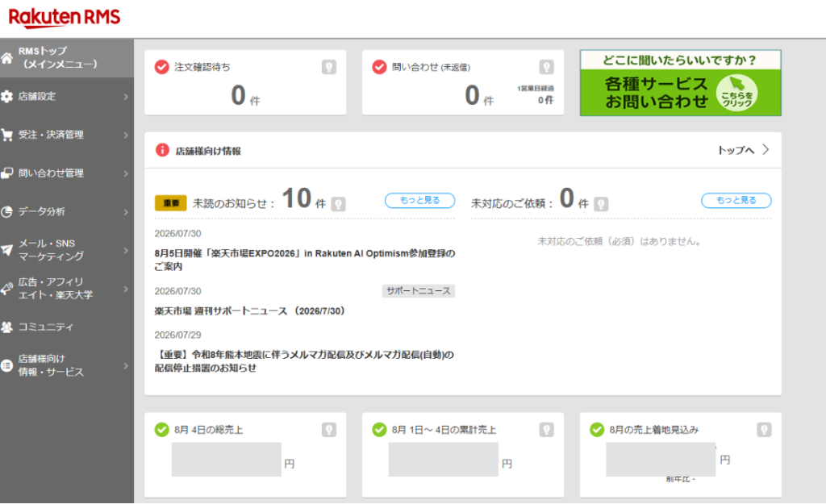Click the 0 件 count beside 未対応のご依頼
The width and height of the screenshot is (826, 504).
pyautogui.click(x=574, y=199)
